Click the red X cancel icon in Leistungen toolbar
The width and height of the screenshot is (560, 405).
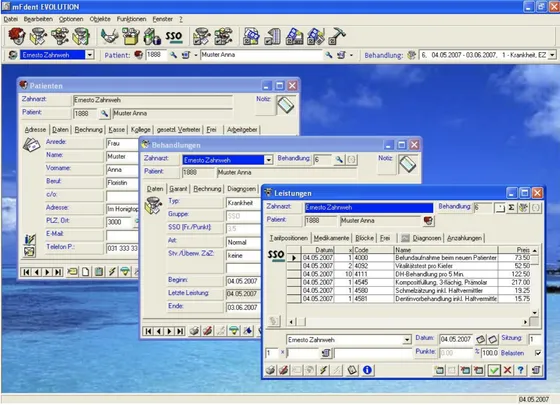tap(507, 370)
